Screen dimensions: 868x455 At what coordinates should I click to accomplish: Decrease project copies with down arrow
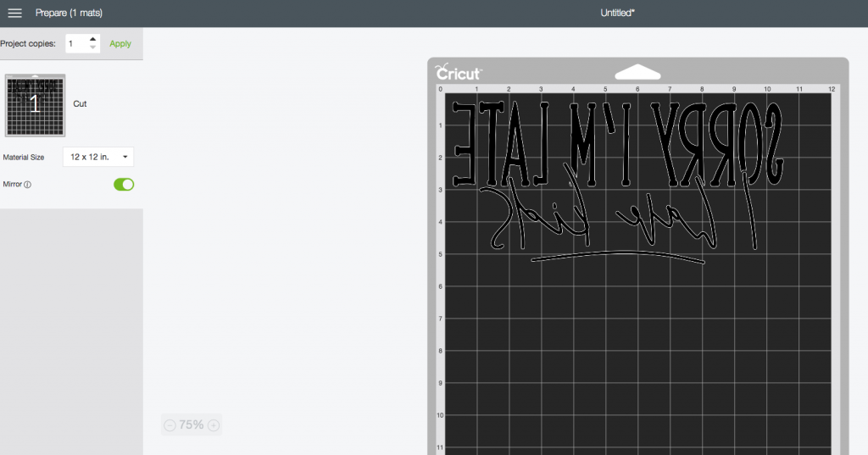pos(93,47)
